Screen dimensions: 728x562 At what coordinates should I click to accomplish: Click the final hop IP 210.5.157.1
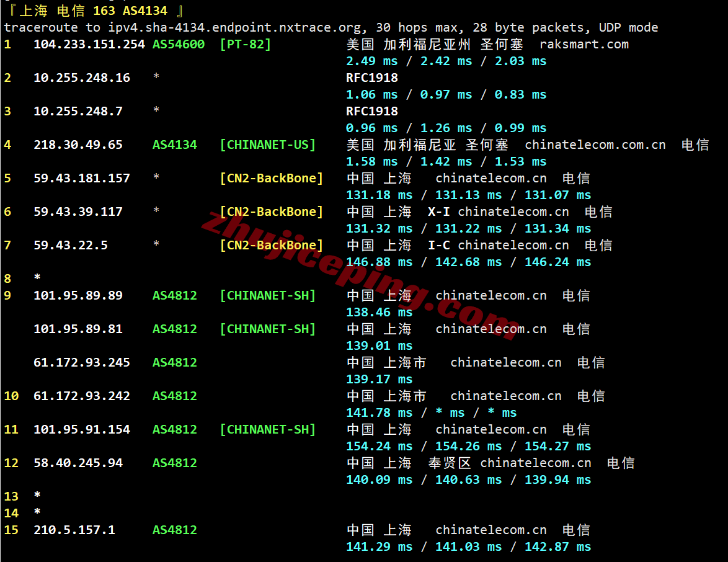pos(74,530)
